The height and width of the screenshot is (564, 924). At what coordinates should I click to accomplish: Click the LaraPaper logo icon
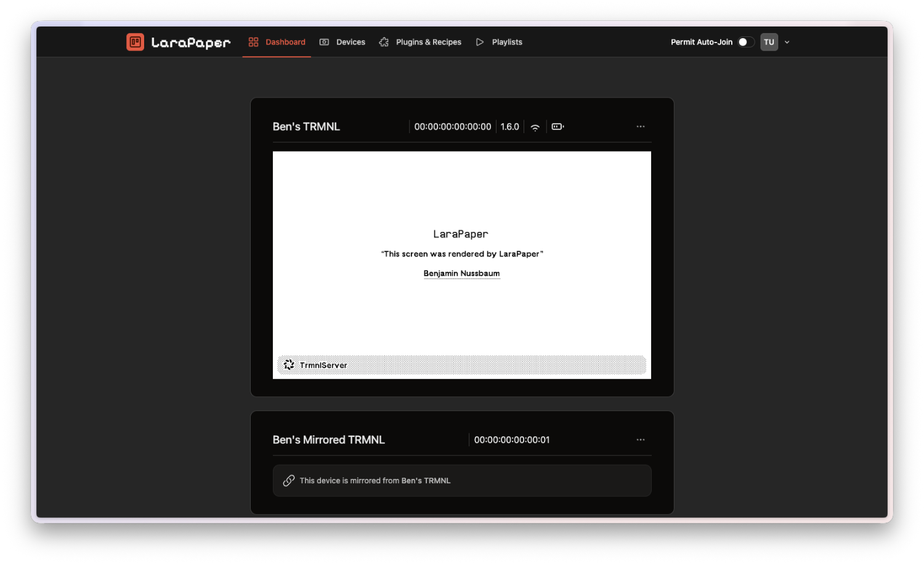click(135, 41)
